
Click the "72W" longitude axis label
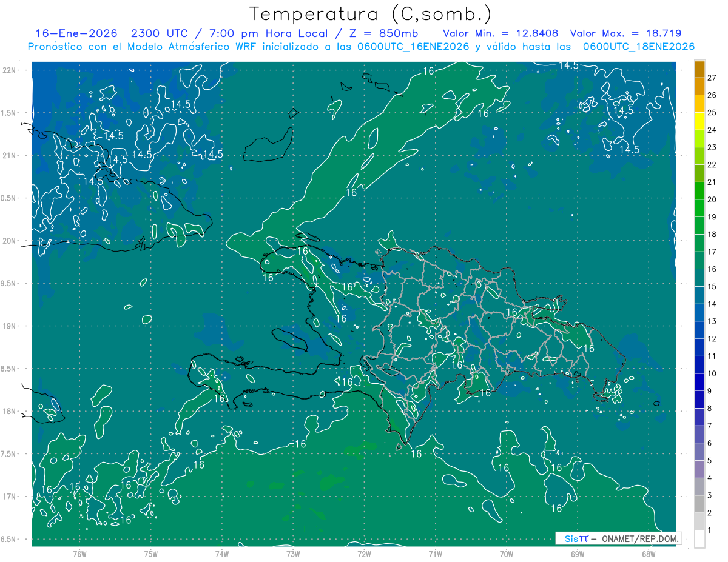click(364, 554)
